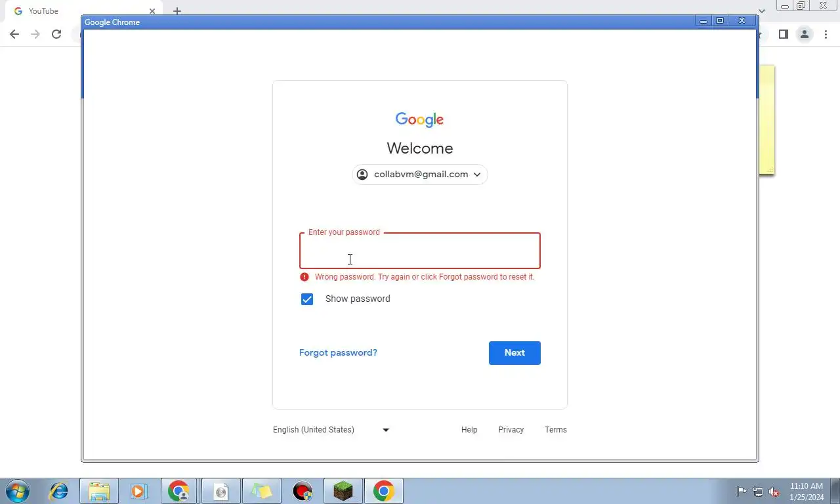Open Chrome's three-dot menu

(x=826, y=34)
